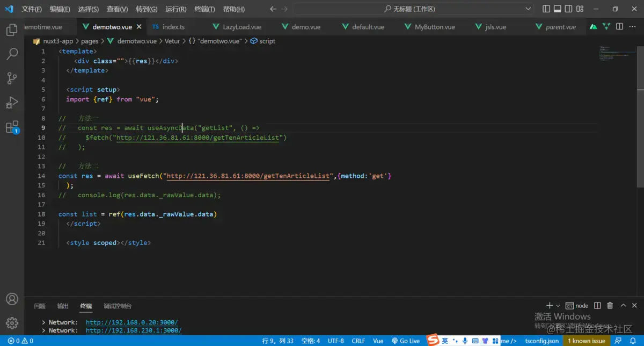
Task: Click Sogou voice input microphone icon
Action: (x=465, y=341)
